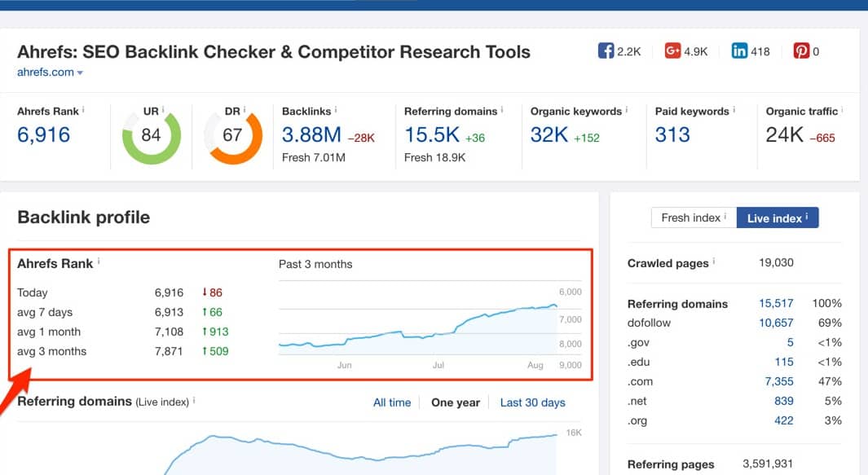Select Last 30 days range
Screen dimensions: 868x475
pos(532,402)
